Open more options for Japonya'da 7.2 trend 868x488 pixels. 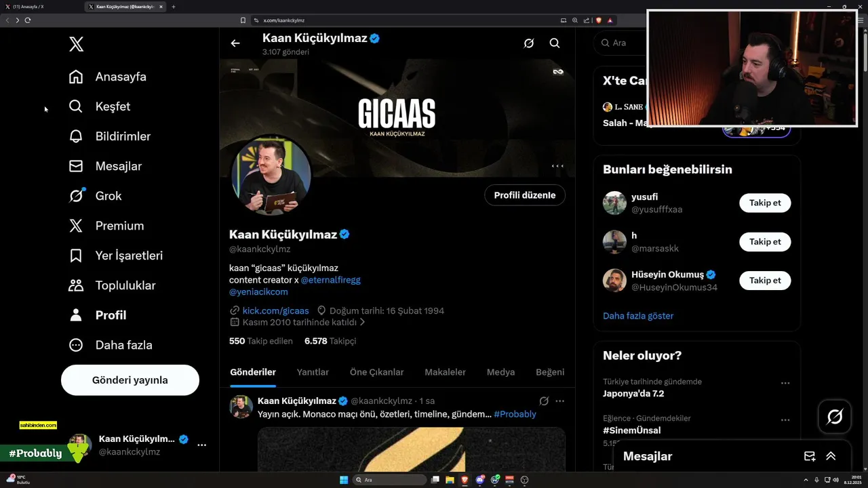tap(785, 383)
